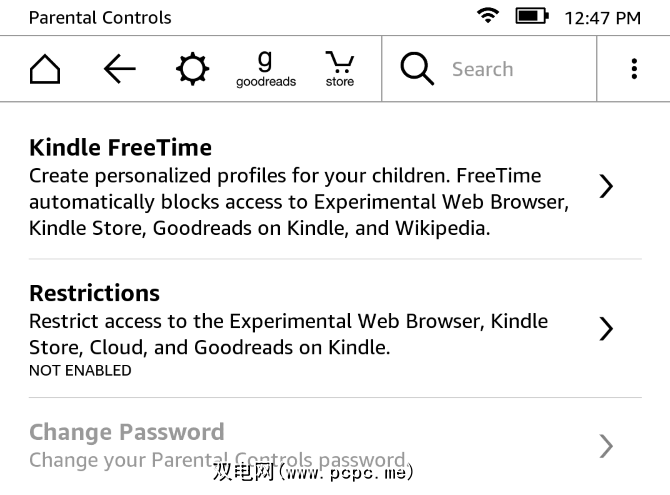
Task: Tap the Wi-Fi status icon
Action: click(488, 16)
